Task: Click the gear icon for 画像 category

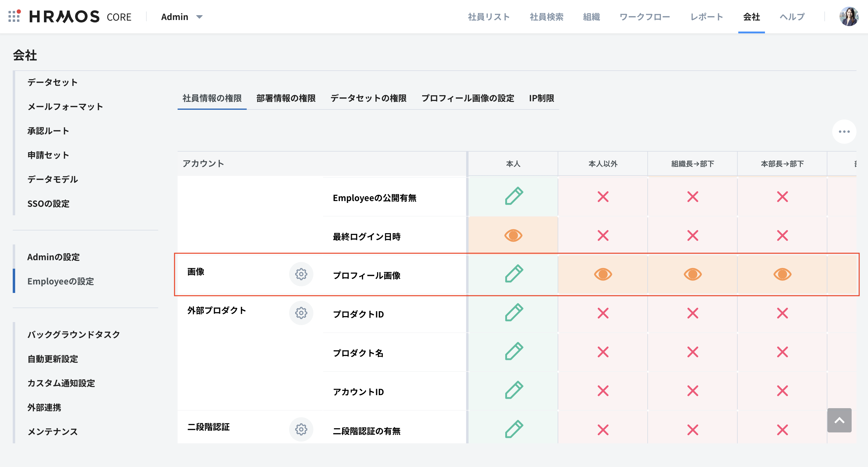Action: coord(301,274)
